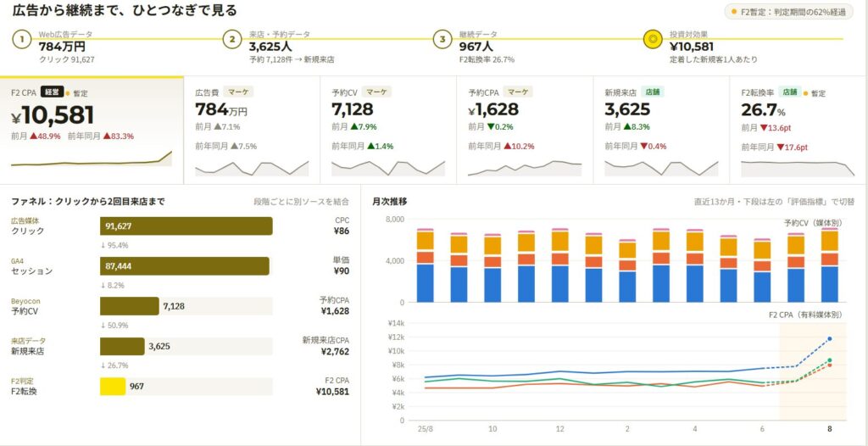Click the sparkline in the 広告費 card
The height and width of the screenshot is (446, 868).
(x=252, y=169)
